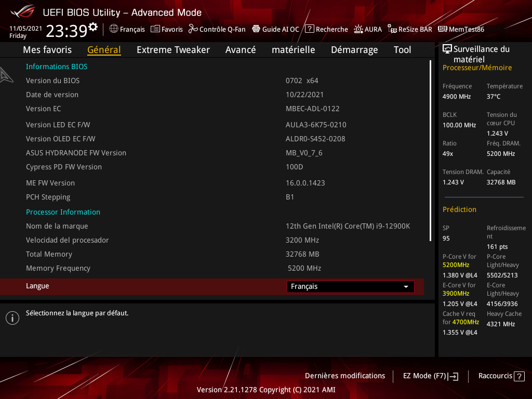Viewport: 532px width, 399px height.
Task: Open AURA lighting icon
Action: [358, 29]
